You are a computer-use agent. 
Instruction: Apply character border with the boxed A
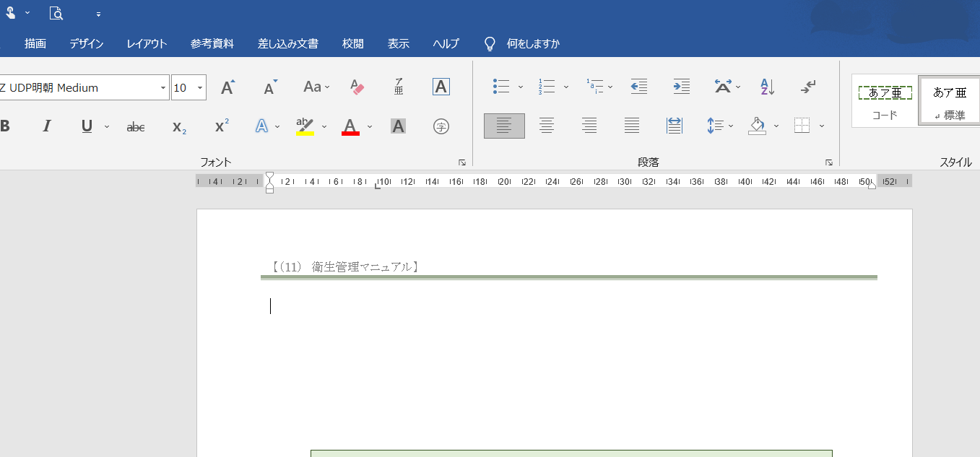tap(441, 87)
